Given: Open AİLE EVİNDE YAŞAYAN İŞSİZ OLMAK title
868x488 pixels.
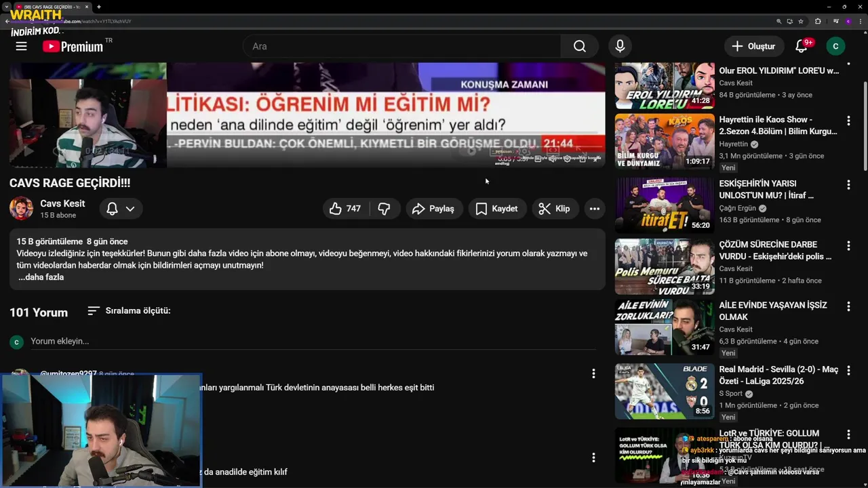Looking at the screenshot, I should (773, 311).
